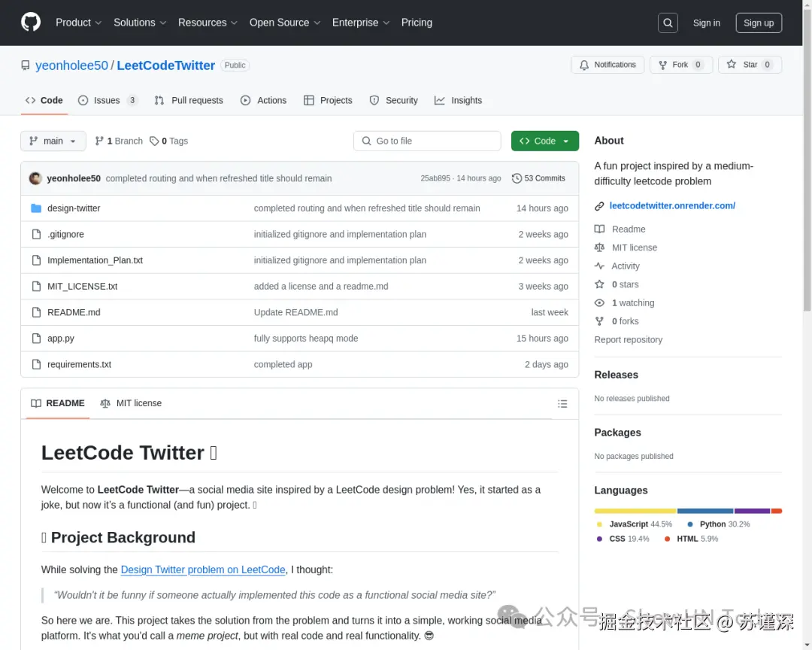Open 'Update README.md' commit message
812x650 pixels.
(x=295, y=312)
